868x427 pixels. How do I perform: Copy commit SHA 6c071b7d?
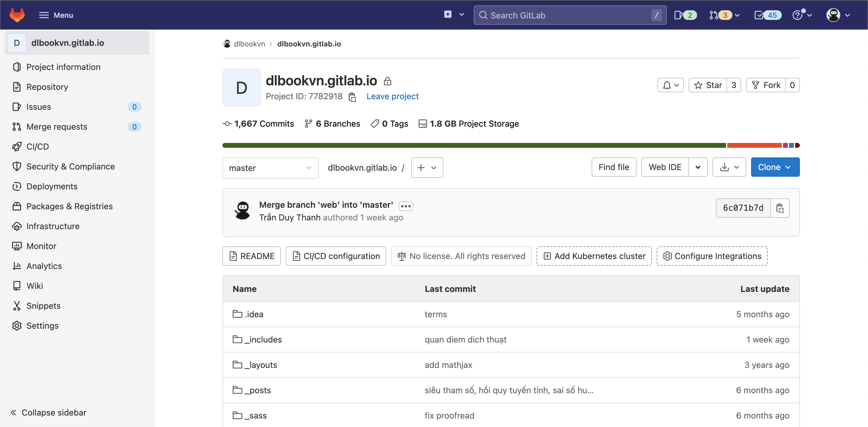779,208
